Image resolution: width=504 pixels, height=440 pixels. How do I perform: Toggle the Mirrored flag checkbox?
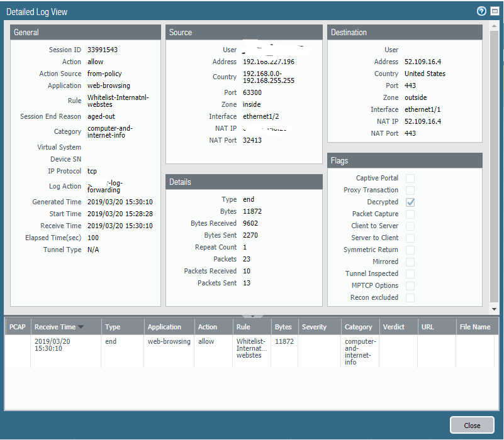(x=410, y=262)
